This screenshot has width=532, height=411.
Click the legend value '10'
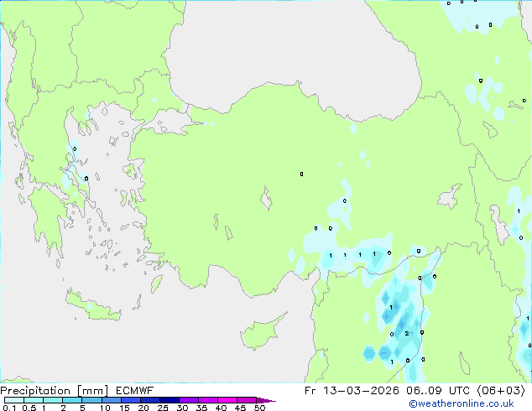(105, 408)
